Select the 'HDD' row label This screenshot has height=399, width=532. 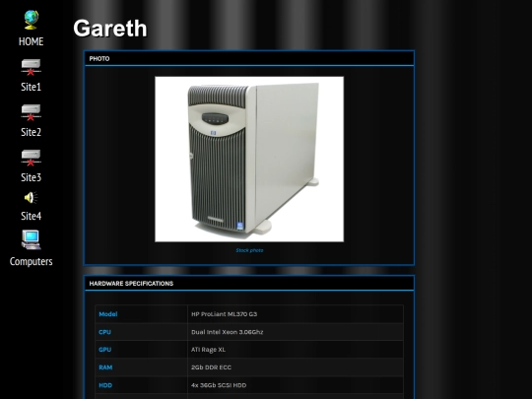pyautogui.click(x=105, y=385)
